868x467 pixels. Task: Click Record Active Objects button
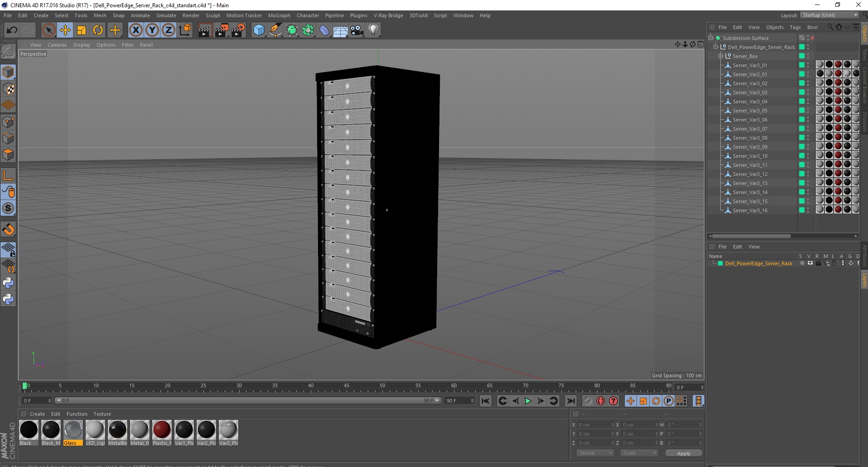(588, 401)
